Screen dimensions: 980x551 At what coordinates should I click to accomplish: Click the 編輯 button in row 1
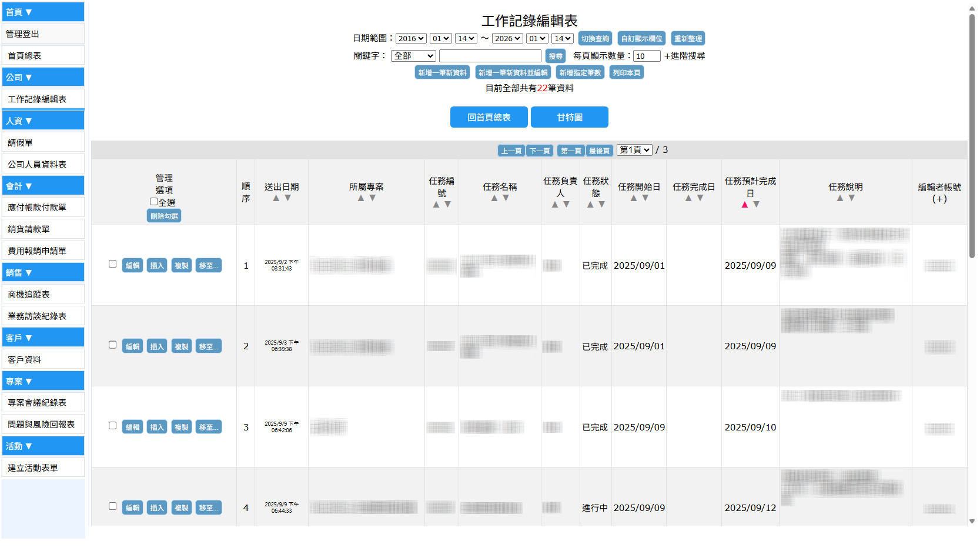[x=133, y=266]
